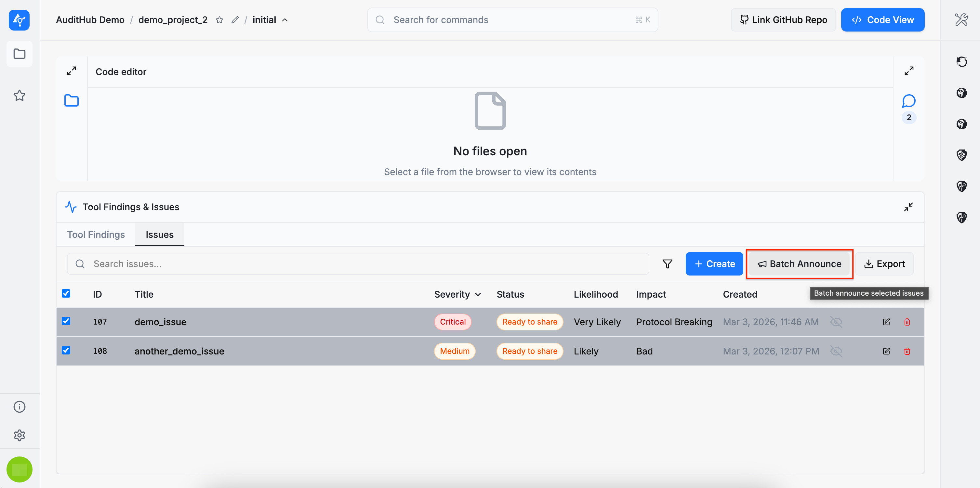Open the comments bubble icon

[908, 101]
